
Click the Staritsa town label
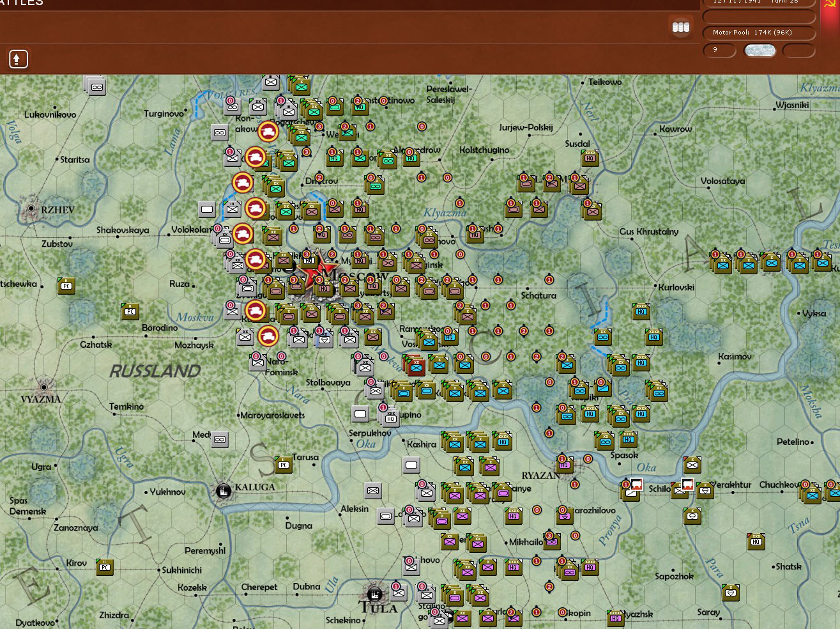pos(75,159)
